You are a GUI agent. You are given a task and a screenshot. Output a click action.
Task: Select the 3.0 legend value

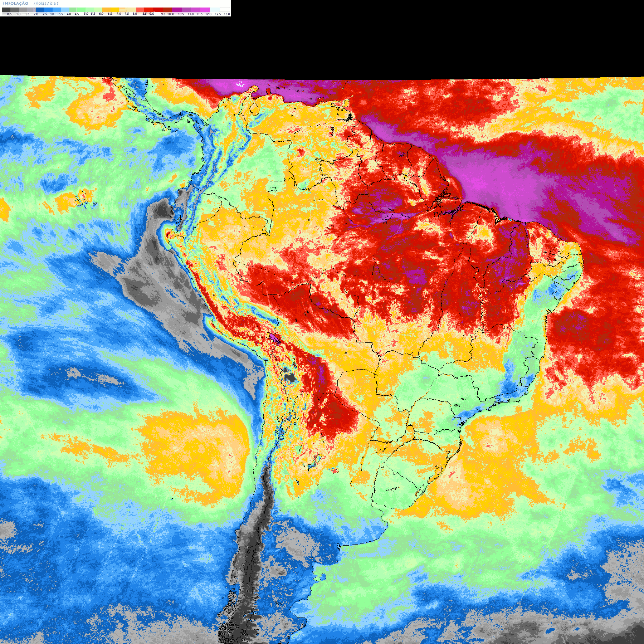pyautogui.click(x=52, y=14)
